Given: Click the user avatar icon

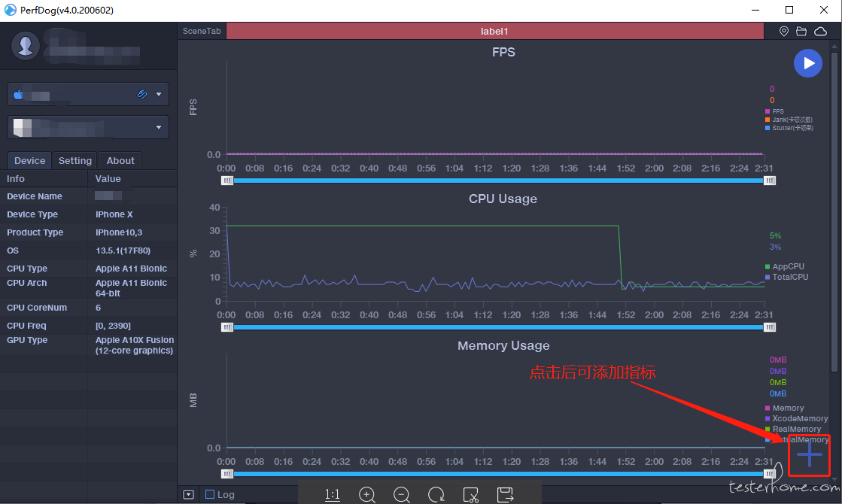Looking at the screenshot, I should tap(26, 46).
